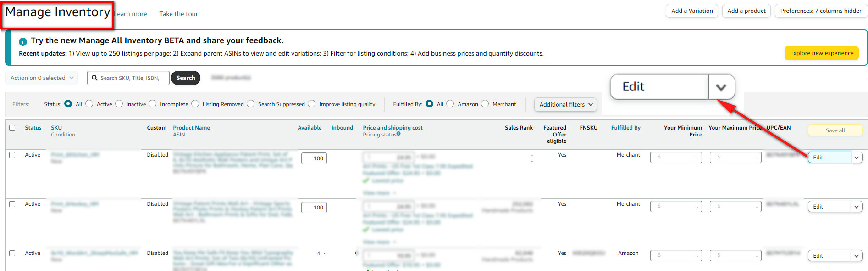The image size is (868, 271).
Task: Click the Pricing status info icon
Action: (x=398, y=134)
